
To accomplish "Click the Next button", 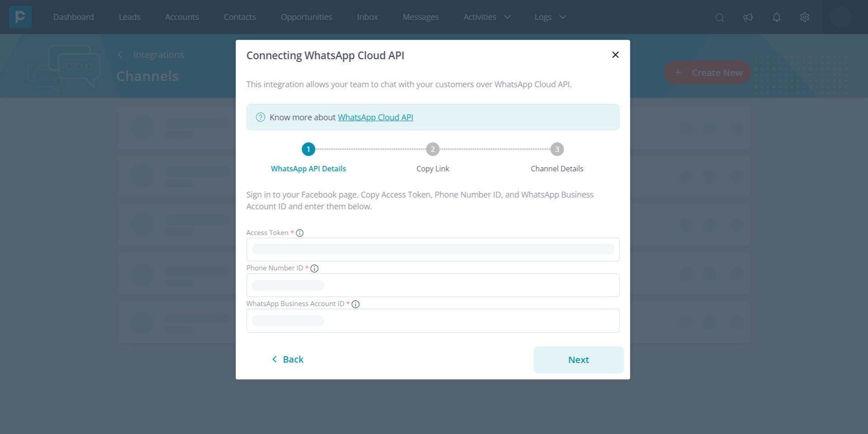I will click(579, 360).
